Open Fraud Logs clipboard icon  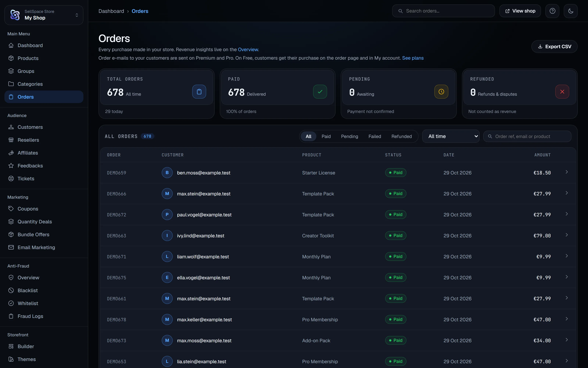(x=11, y=316)
